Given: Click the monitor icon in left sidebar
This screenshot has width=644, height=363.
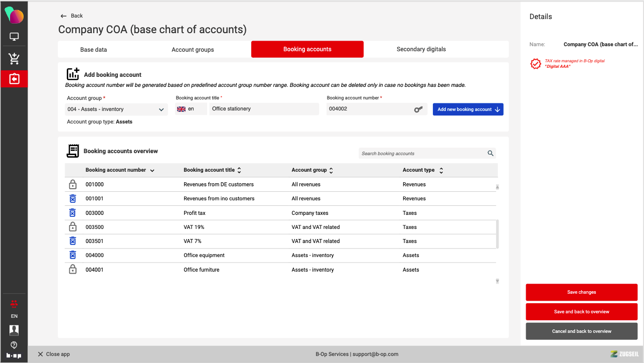Looking at the screenshot, I should click(x=14, y=37).
